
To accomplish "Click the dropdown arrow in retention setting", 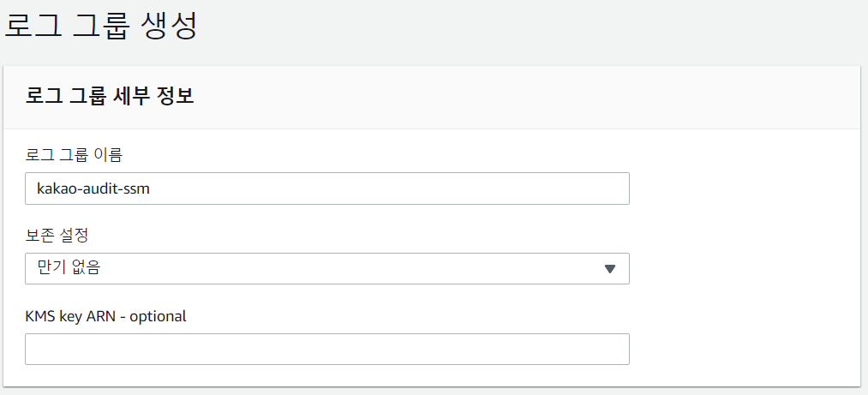I will [x=610, y=268].
